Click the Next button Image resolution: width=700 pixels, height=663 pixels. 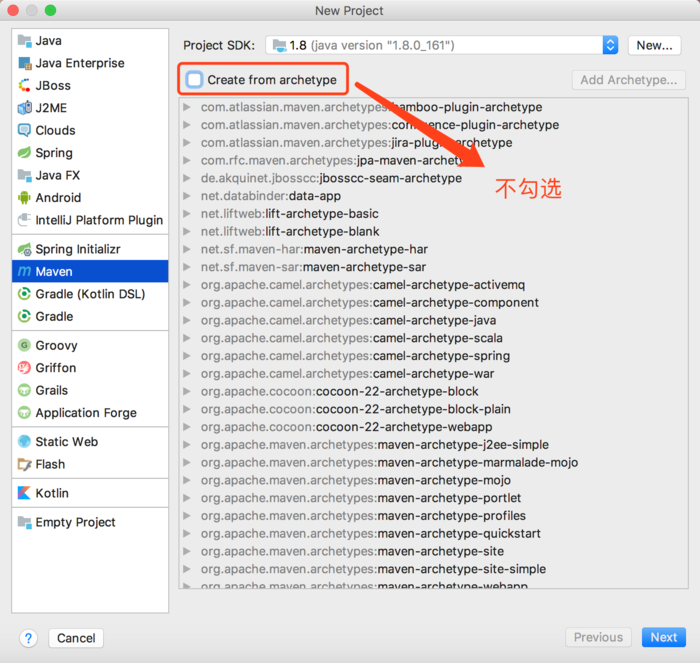tap(663, 637)
